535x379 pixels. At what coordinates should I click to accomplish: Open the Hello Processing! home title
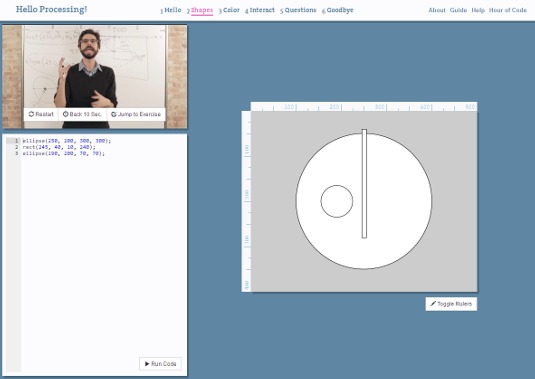pyautogui.click(x=51, y=10)
